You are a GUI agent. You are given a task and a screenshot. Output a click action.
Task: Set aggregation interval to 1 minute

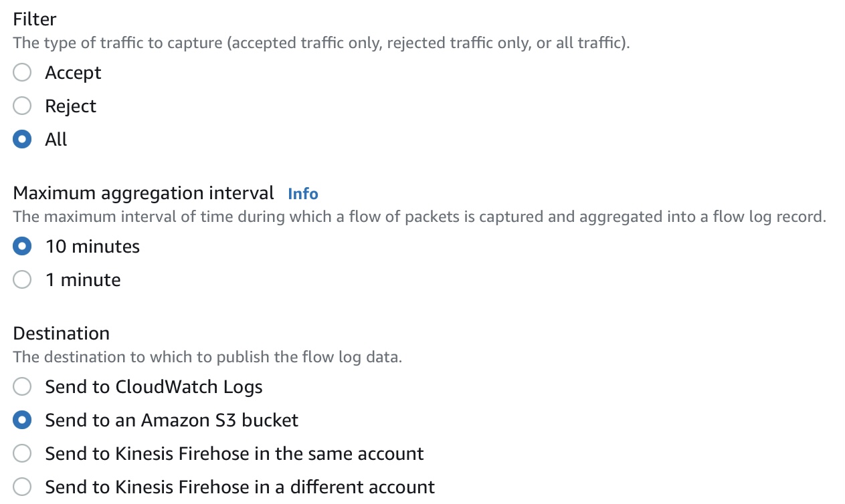point(22,279)
